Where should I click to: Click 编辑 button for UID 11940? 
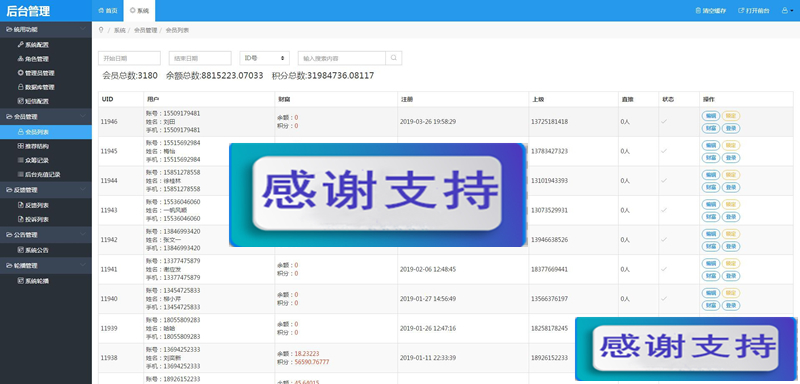710,293
